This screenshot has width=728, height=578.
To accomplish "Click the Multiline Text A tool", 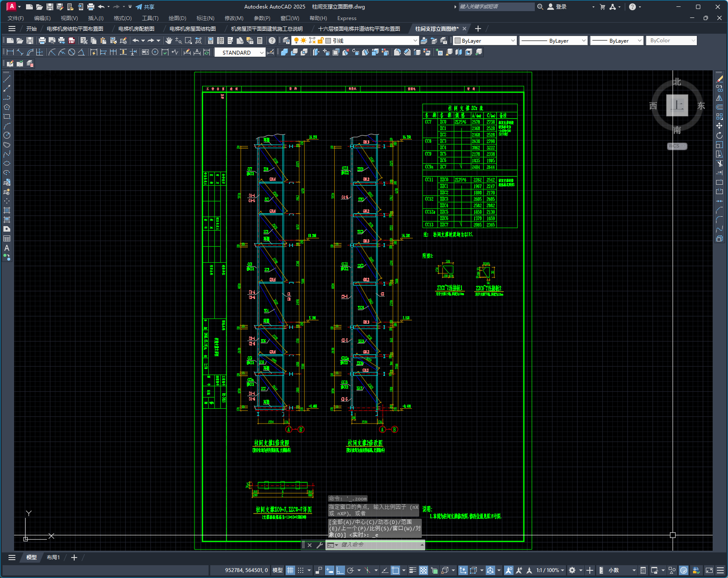I will coord(7,248).
